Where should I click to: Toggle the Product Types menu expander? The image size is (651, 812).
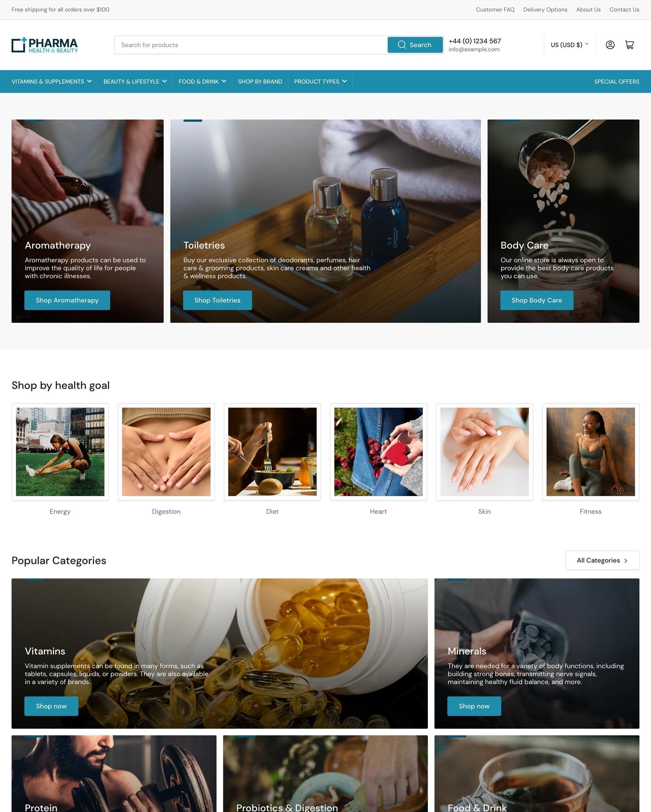click(x=345, y=82)
